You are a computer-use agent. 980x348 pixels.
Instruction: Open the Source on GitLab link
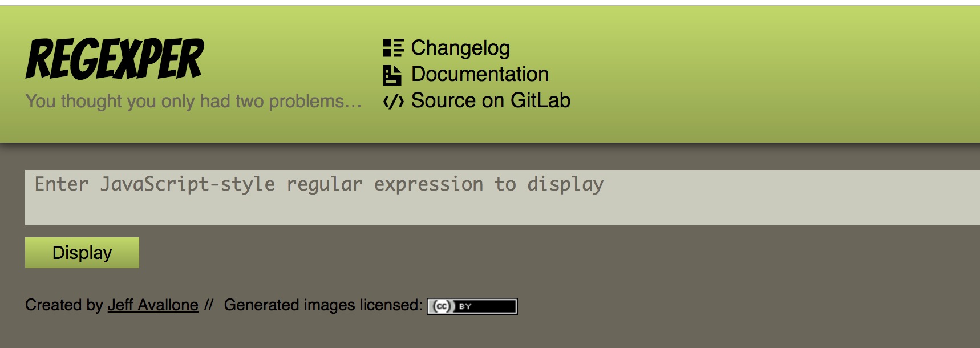(x=491, y=100)
